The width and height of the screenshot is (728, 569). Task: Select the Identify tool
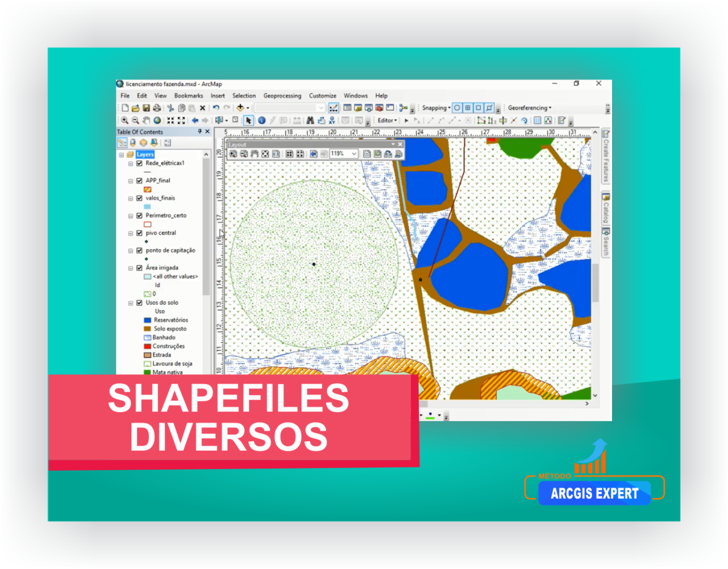261,121
